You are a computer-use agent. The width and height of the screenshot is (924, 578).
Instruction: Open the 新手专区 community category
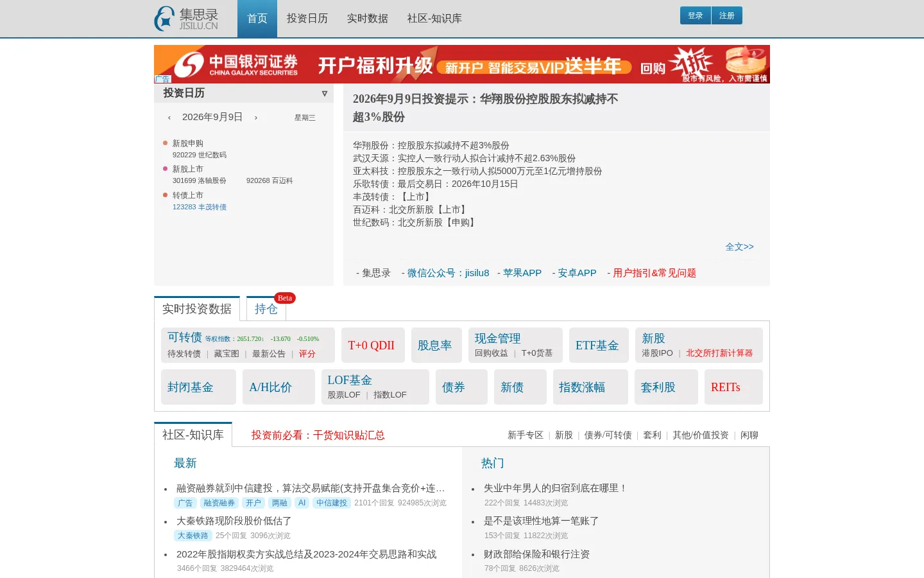pyautogui.click(x=526, y=435)
